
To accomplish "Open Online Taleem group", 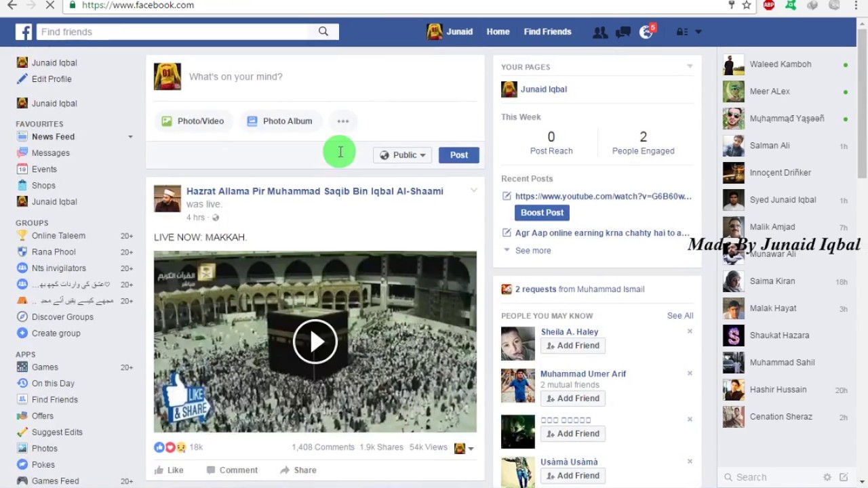I will pyautogui.click(x=58, y=236).
